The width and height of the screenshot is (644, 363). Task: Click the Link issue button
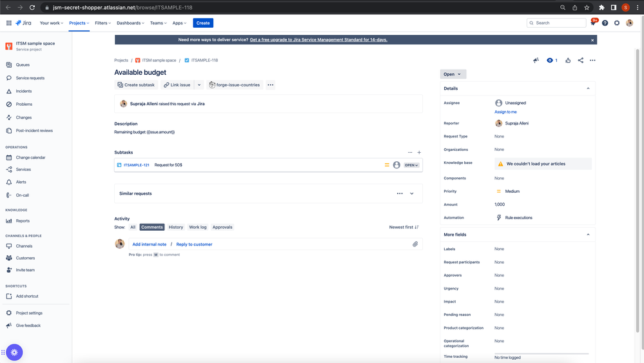pyautogui.click(x=177, y=85)
